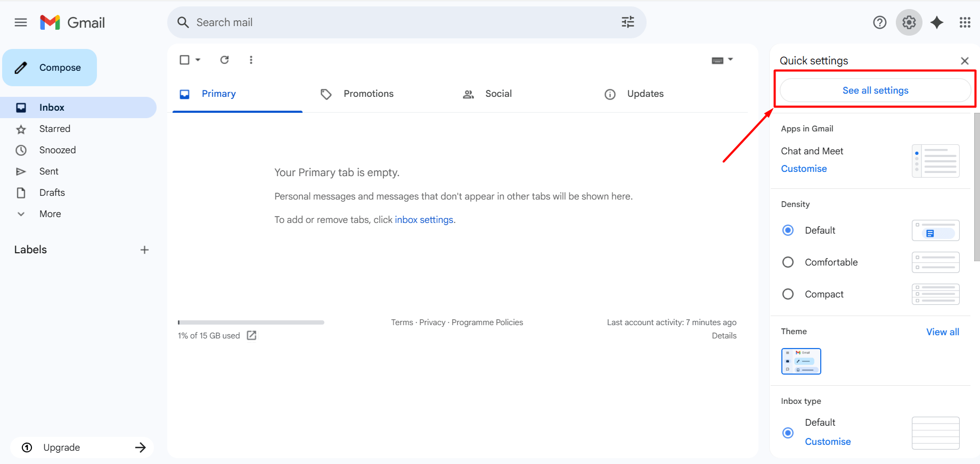The image size is (980, 464).
Task: Close the Quick settings panel
Action: click(x=965, y=61)
